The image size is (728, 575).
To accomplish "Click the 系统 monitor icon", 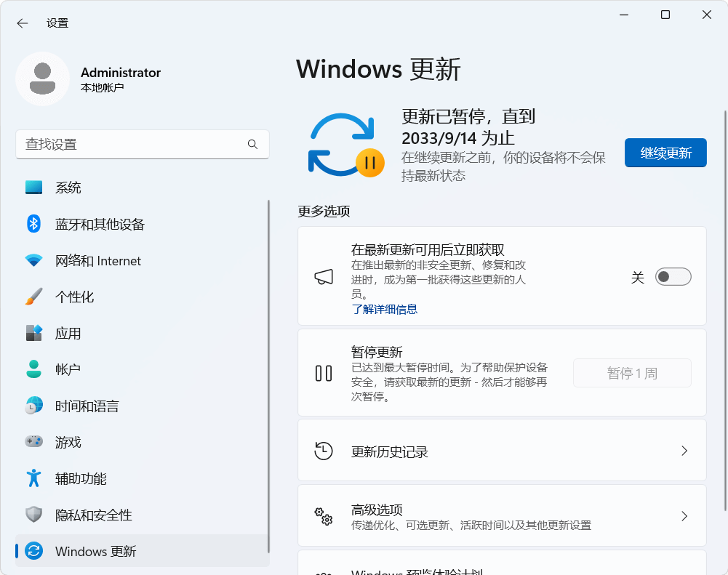I will point(34,188).
